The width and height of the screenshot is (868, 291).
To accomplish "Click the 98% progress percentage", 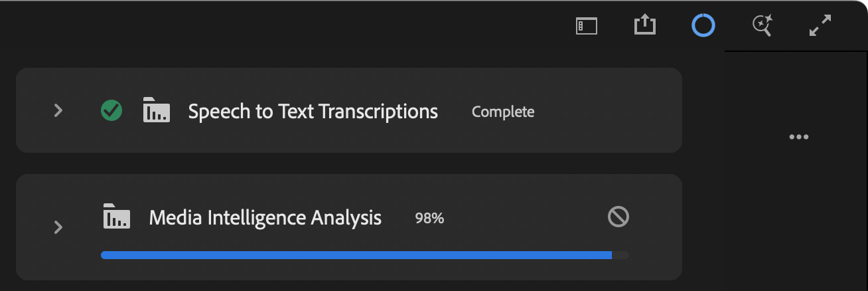I will [429, 218].
